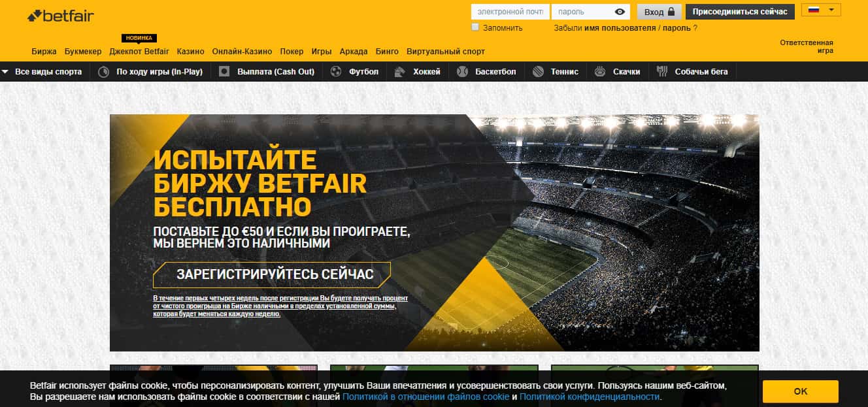Click the Cash Out icon
The height and width of the screenshot is (407, 868).
224,72
